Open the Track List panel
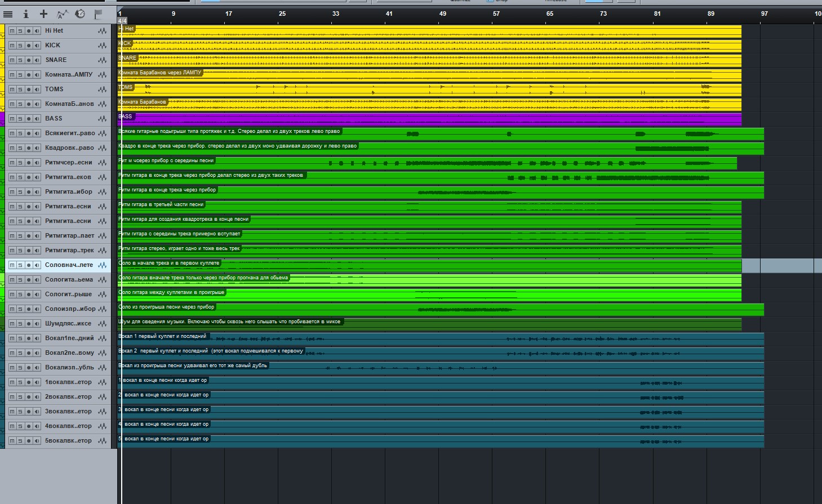 click(8, 14)
